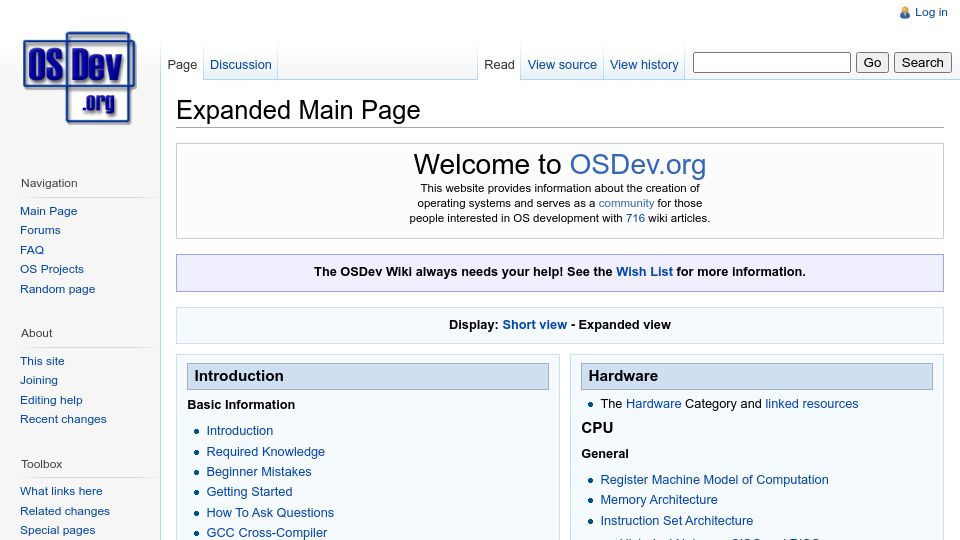Screen dimensions: 960x540
Task: Click the General subheading under CPU
Action: (x=605, y=454)
